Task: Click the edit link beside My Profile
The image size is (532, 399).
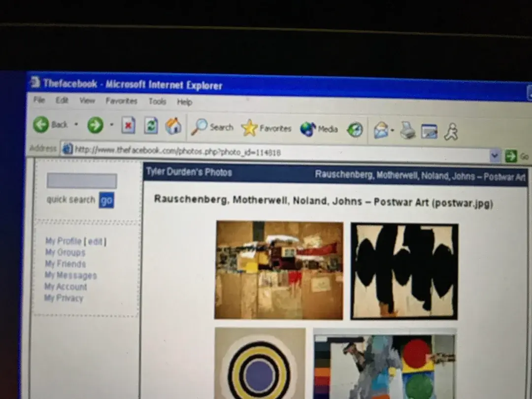Action: [x=95, y=241]
